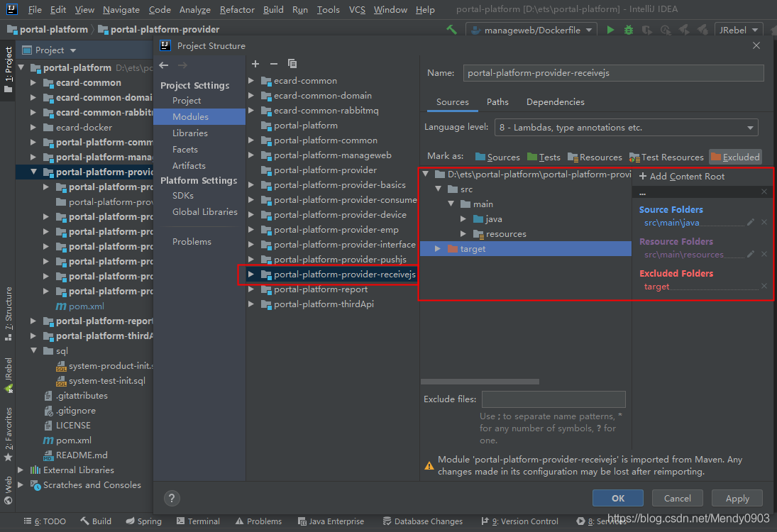Click the Exclude files input field
The width and height of the screenshot is (777, 532).
pyautogui.click(x=553, y=399)
